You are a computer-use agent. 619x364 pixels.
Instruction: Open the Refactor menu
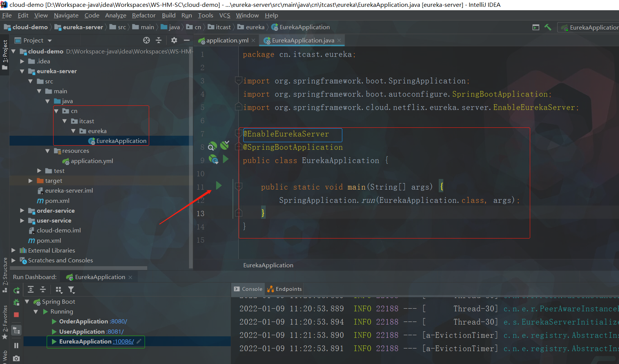[144, 16]
